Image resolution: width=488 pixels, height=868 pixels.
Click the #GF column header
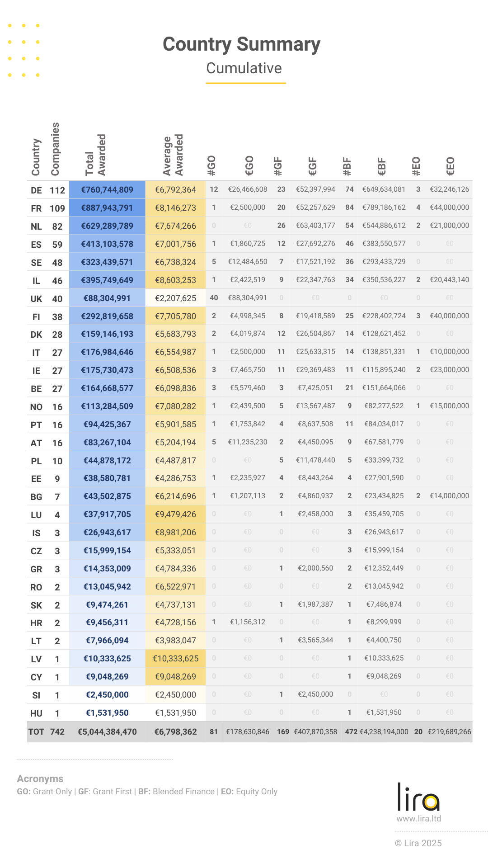[x=278, y=166]
